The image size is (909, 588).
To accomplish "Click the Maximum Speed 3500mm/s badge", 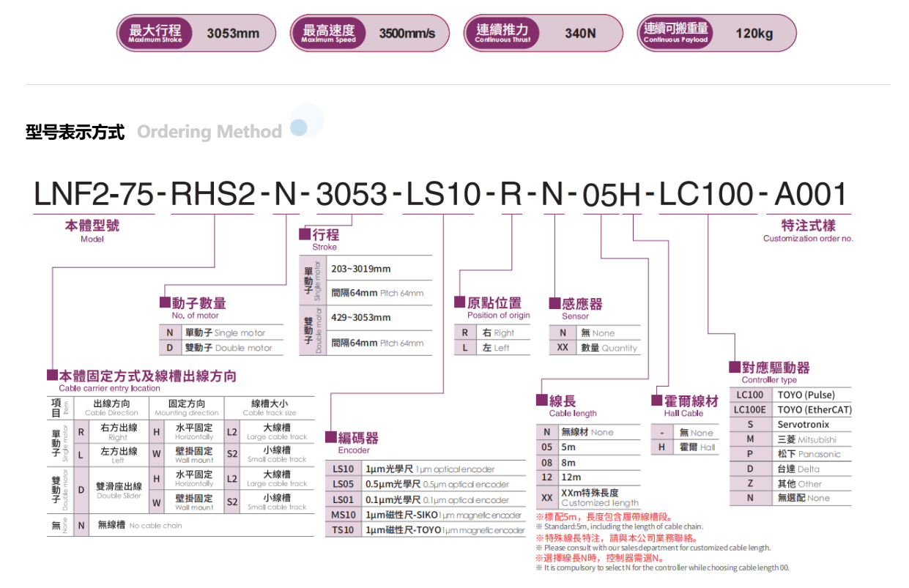I will pyautogui.click(x=370, y=33).
